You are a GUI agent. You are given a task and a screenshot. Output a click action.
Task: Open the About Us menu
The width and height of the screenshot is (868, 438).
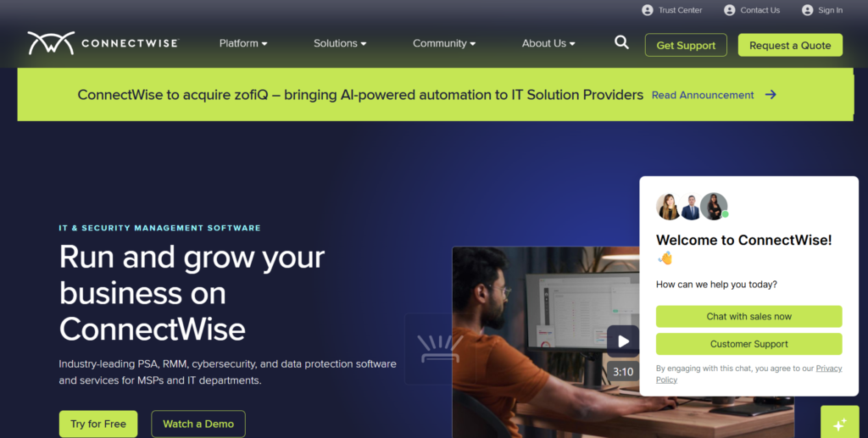point(548,43)
